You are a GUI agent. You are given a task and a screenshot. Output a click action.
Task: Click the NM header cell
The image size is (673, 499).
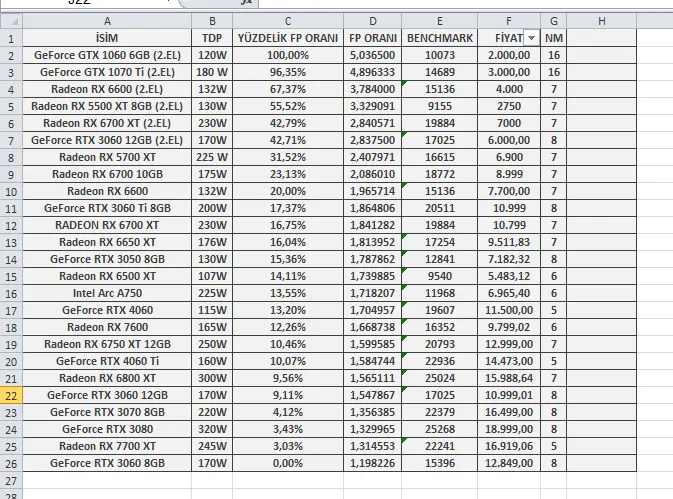(x=554, y=38)
